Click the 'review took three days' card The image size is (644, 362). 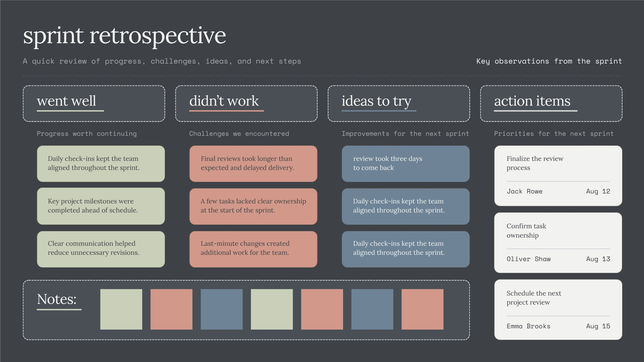pos(406,164)
